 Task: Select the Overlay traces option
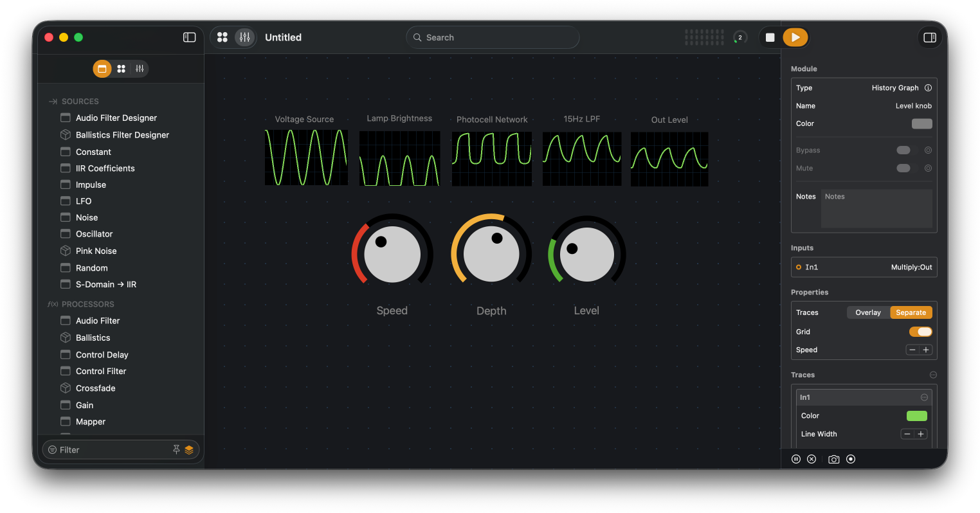point(867,312)
